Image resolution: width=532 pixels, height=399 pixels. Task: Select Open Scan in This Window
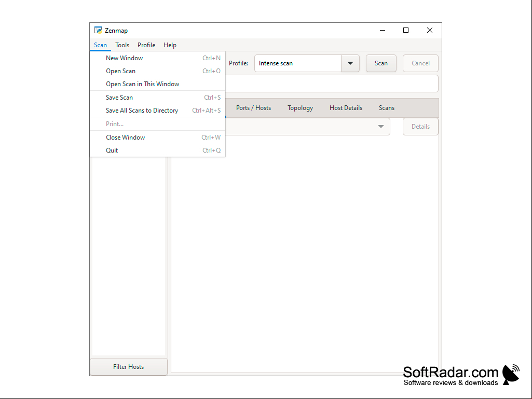point(157,84)
